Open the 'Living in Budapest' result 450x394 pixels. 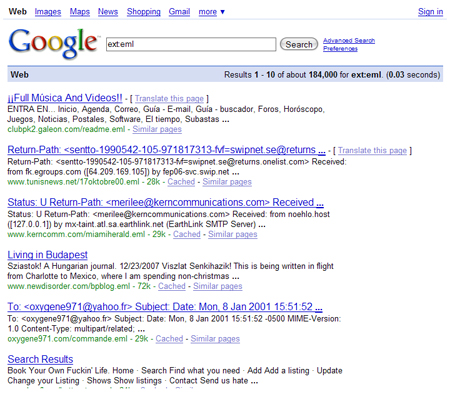pos(47,255)
